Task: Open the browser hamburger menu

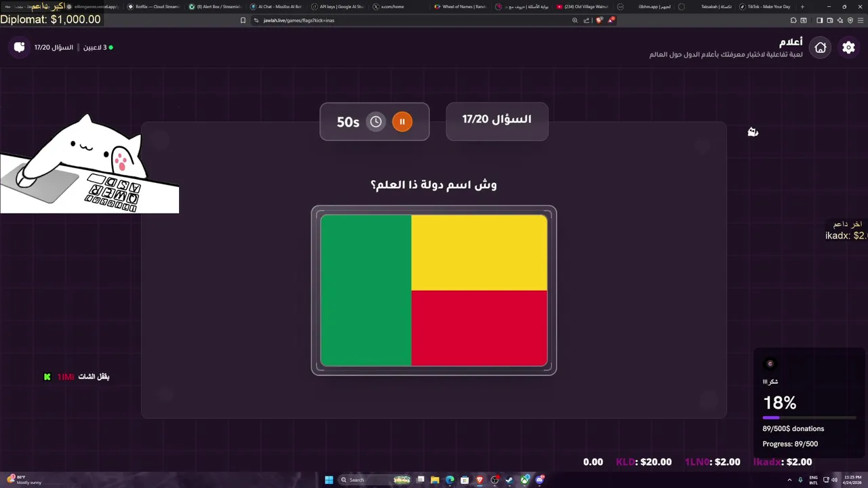Action: point(861,20)
